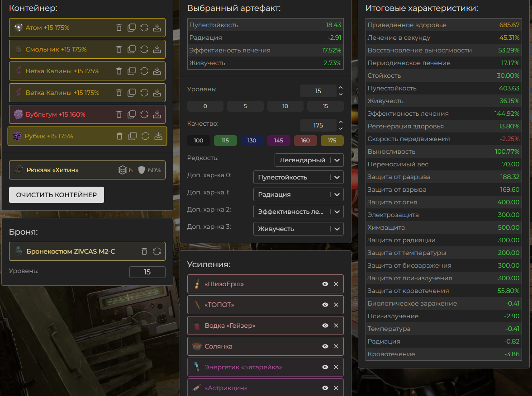Set artifact level to preset 10
The height and width of the screenshot is (396, 532).
(285, 106)
